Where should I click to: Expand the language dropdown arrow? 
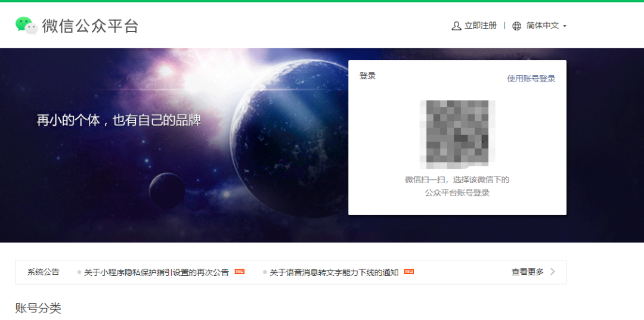coord(565,26)
